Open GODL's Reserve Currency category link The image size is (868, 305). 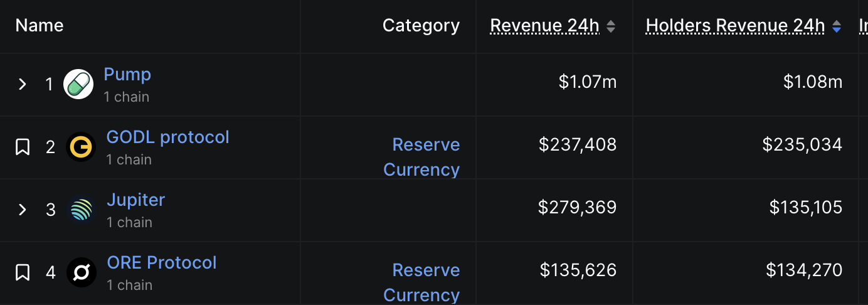[x=422, y=157]
